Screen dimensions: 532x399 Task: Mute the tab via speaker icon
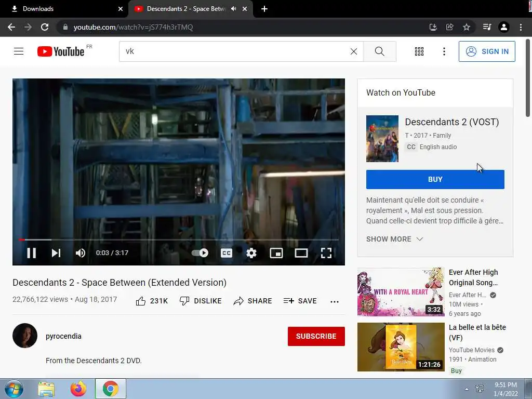coord(233,9)
